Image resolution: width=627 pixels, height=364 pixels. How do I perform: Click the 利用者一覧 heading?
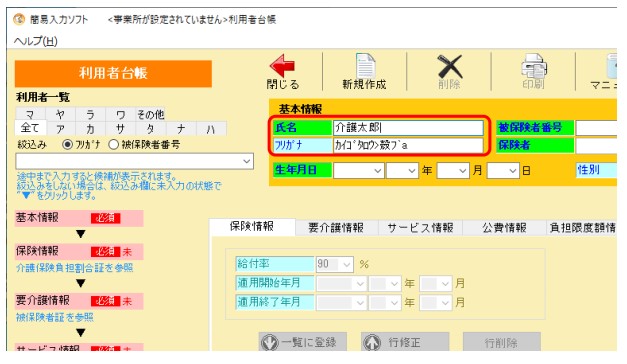[43, 97]
